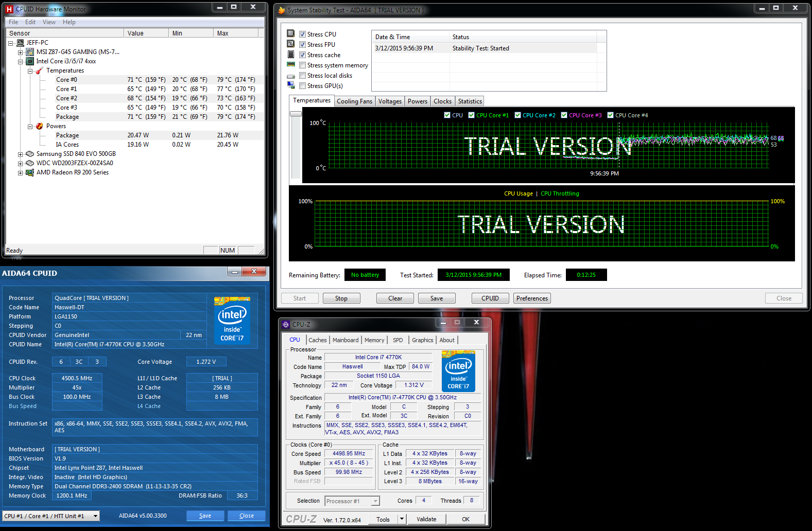Click the Samsung SSD 840 EVO drive icon
The width and height of the screenshot is (812, 531).
(x=30, y=154)
